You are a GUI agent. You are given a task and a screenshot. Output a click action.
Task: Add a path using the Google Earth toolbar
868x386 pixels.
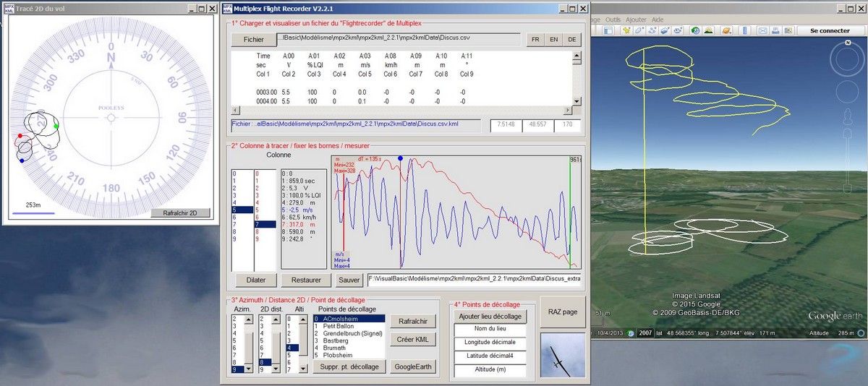(652, 30)
